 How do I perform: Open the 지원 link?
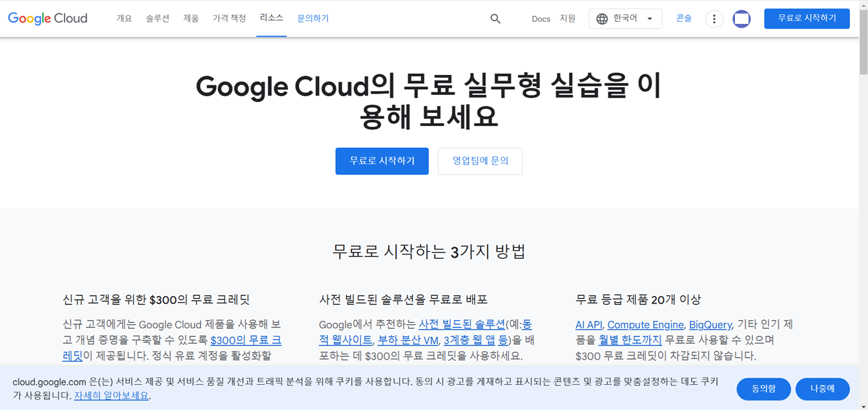[x=568, y=19]
